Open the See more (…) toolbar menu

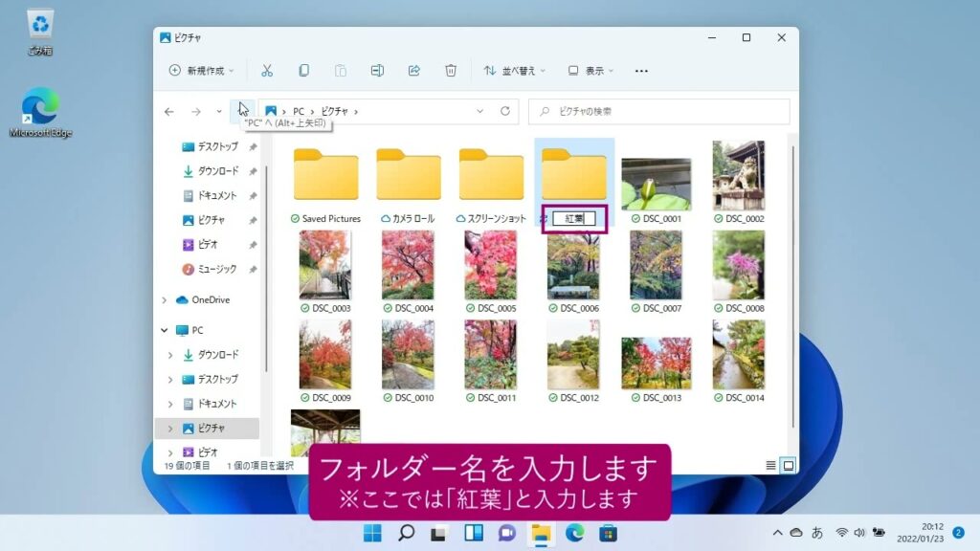641,71
